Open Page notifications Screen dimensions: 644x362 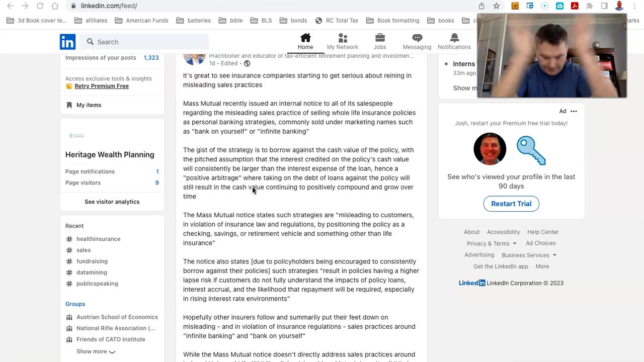coord(112,171)
